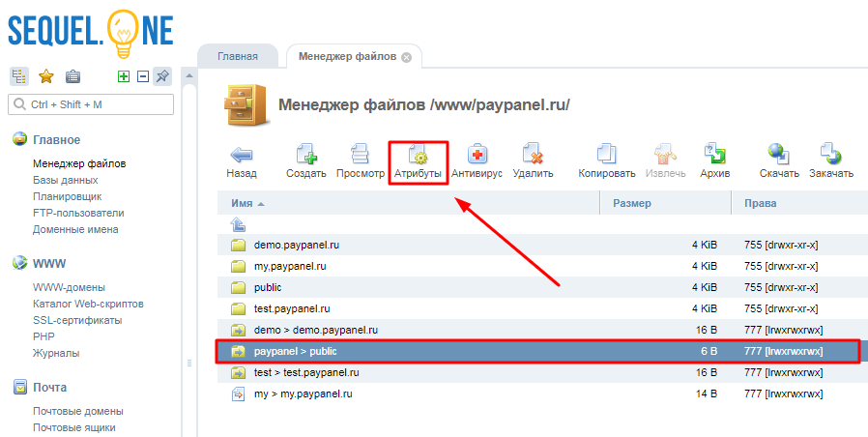This screenshot has width=868, height=437.
Task: Expand all menu sections plus icon
Action: coord(124,76)
